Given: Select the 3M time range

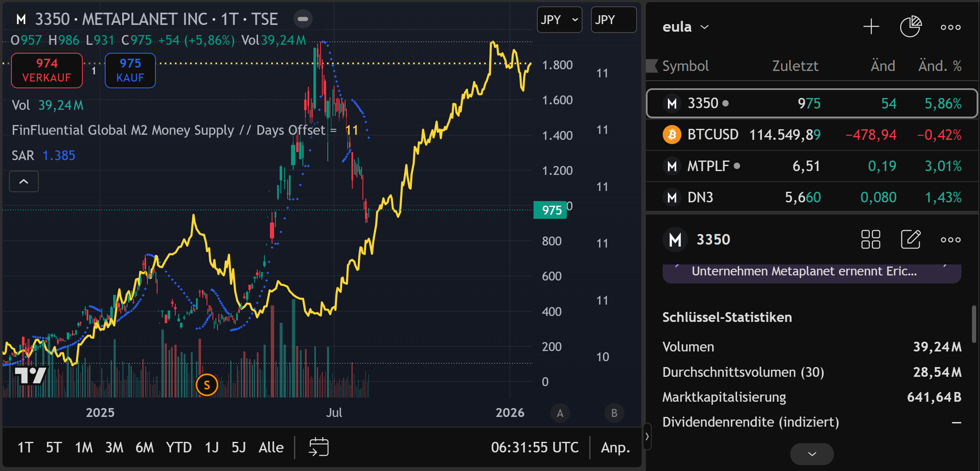Looking at the screenshot, I should [114, 447].
